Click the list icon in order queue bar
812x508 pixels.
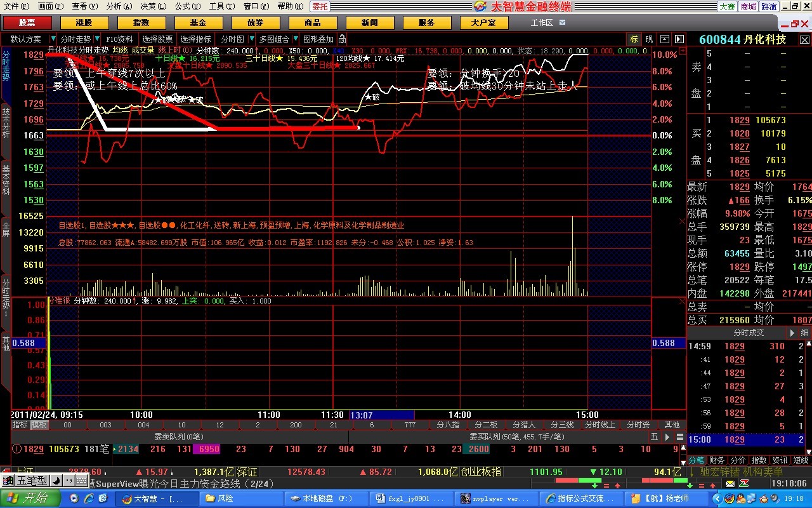(x=679, y=438)
